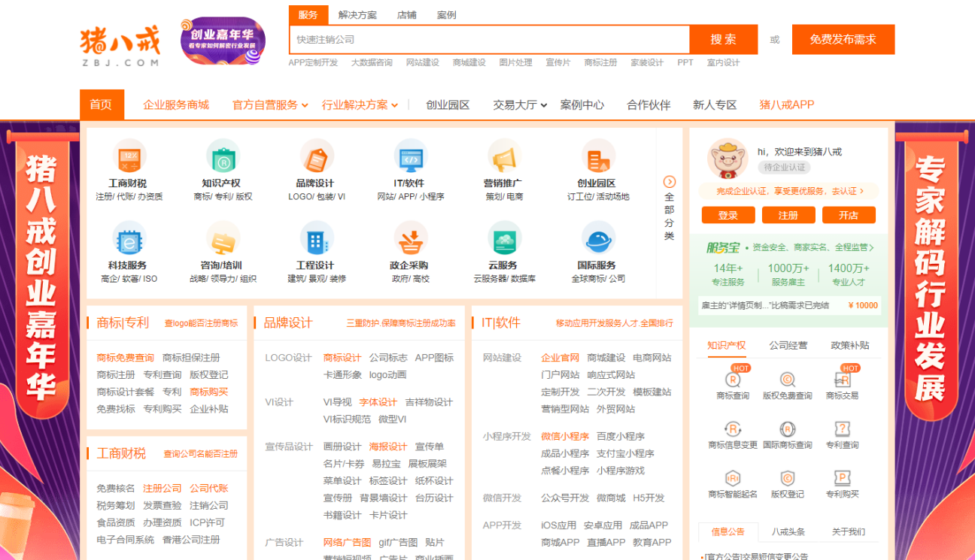Screen dimensions: 975x560
Task: Open the 微信小程序 link
Action: pos(565,436)
